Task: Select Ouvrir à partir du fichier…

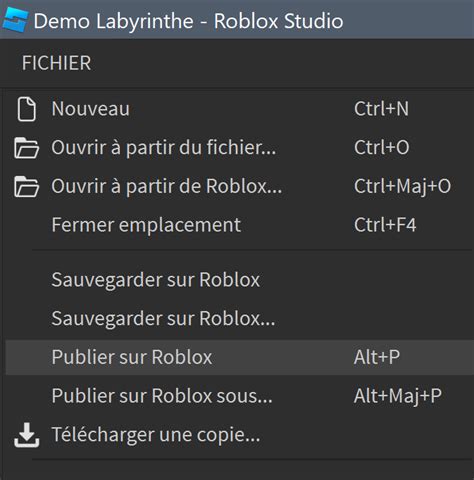Action: point(240,148)
